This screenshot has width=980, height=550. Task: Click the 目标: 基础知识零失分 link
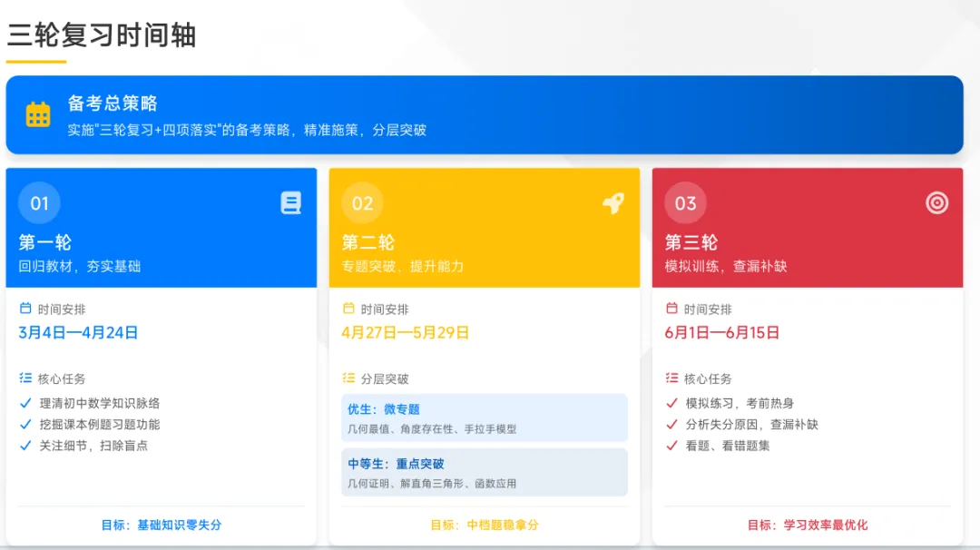pos(162,523)
